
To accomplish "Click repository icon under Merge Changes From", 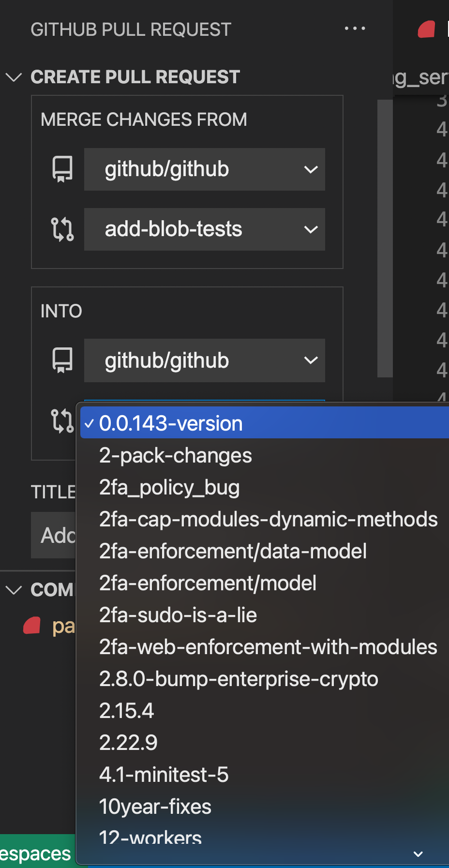I will (x=62, y=169).
